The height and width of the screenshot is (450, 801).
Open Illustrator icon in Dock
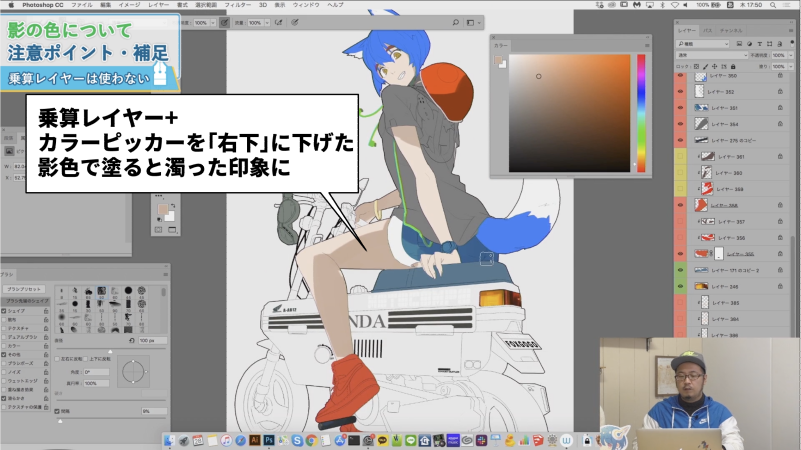(x=254, y=440)
